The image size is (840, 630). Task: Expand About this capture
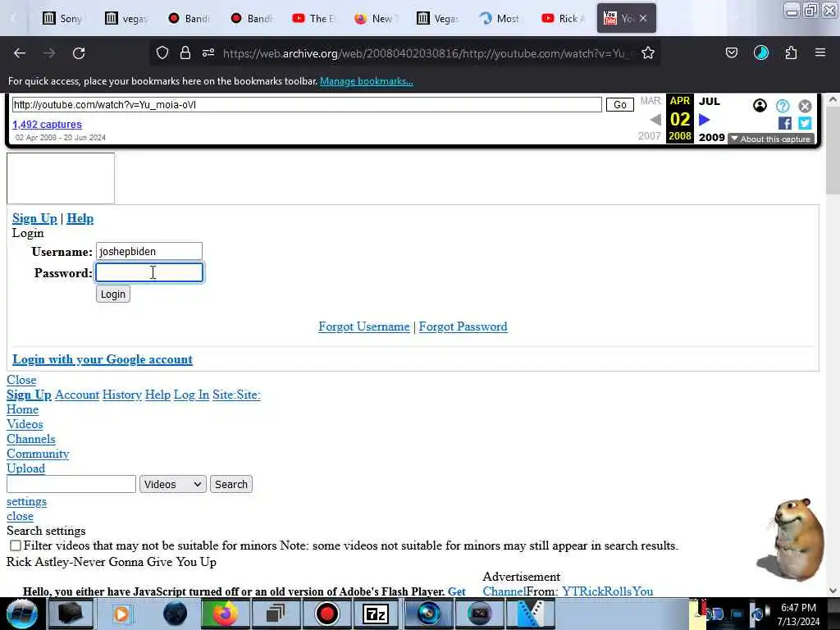coord(771,139)
